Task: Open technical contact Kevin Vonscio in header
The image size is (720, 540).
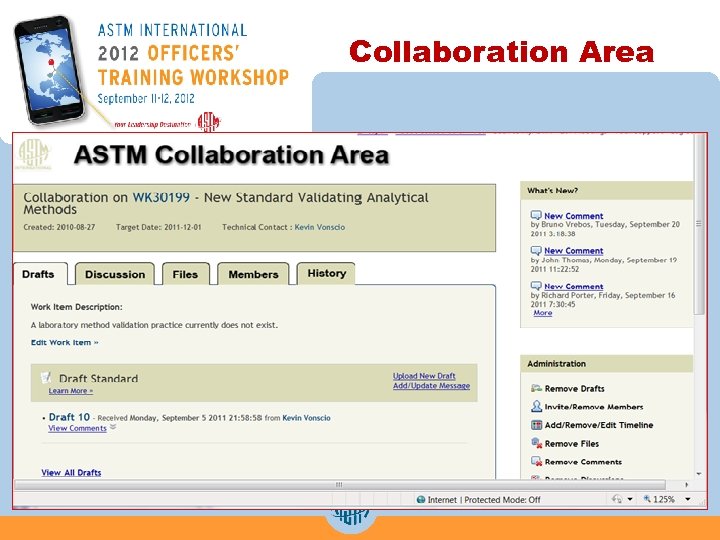Action: point(320,227)
